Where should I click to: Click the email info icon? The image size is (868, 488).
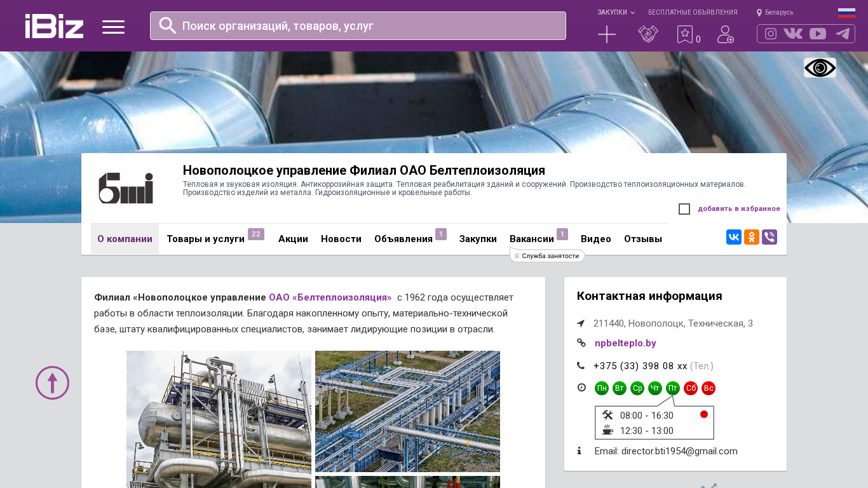(x=579, y=451)
